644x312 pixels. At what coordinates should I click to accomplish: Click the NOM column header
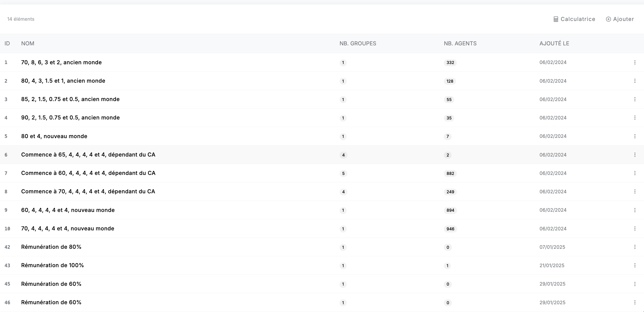click(27, 44)
